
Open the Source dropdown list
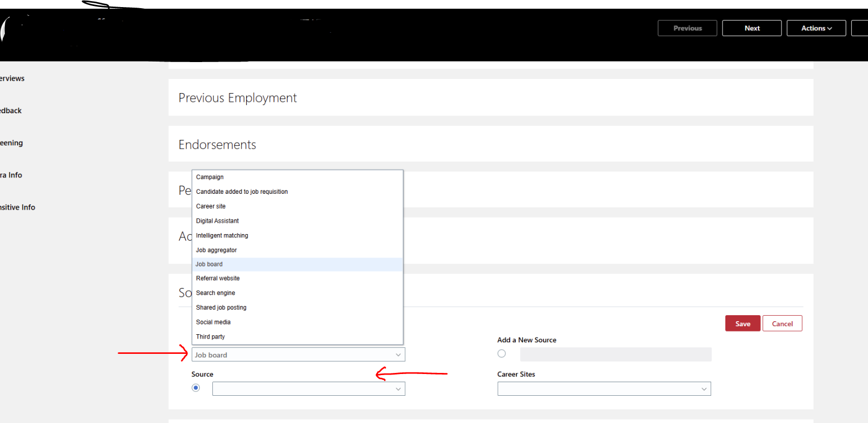(x=309, y=389)
